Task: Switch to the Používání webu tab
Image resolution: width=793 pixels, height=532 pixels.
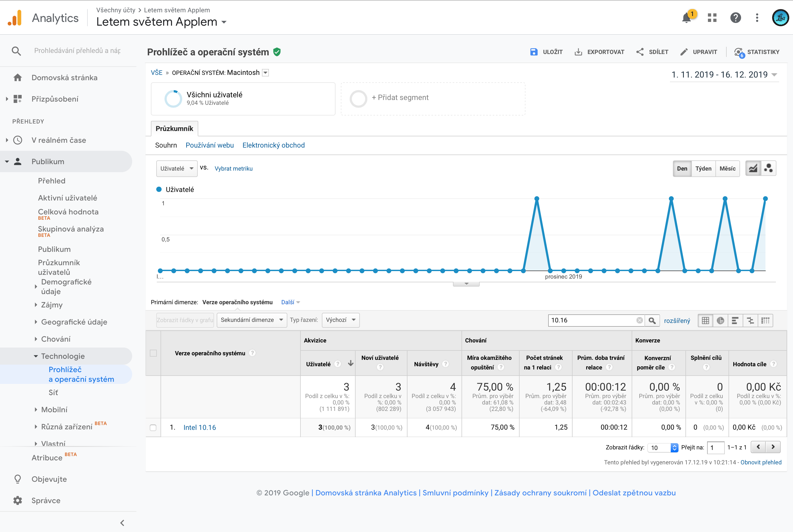Action: [x=209, y=145]
